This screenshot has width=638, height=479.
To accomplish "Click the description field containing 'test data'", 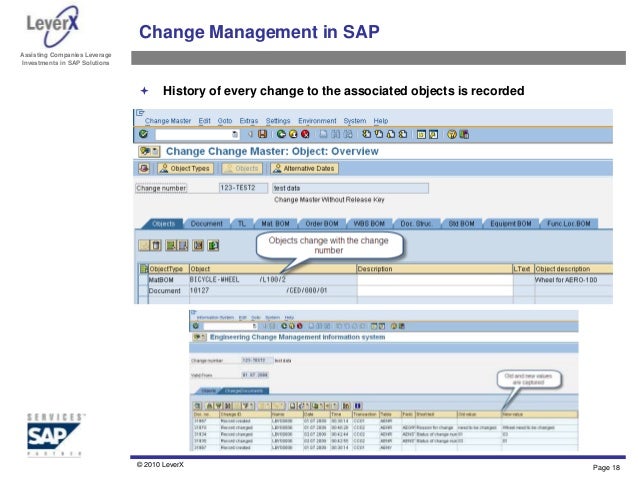I will click(x=350, y=188).
